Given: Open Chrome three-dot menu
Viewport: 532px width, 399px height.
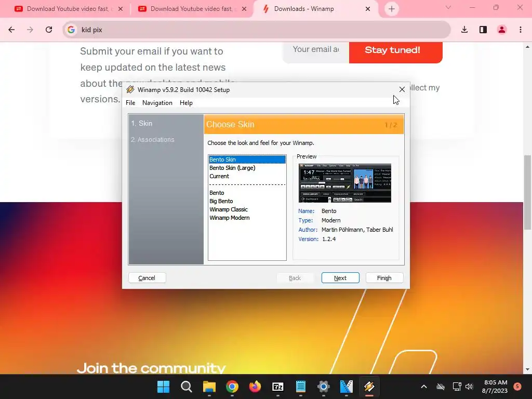Looking at the screenshot, I should click(x=521, y=30).
